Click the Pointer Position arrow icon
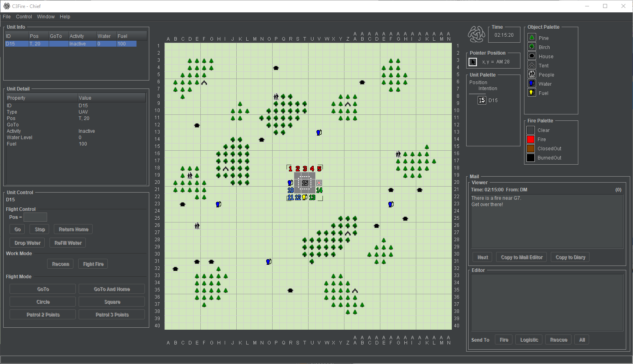The image size is (633, 364). coord(473,62)
